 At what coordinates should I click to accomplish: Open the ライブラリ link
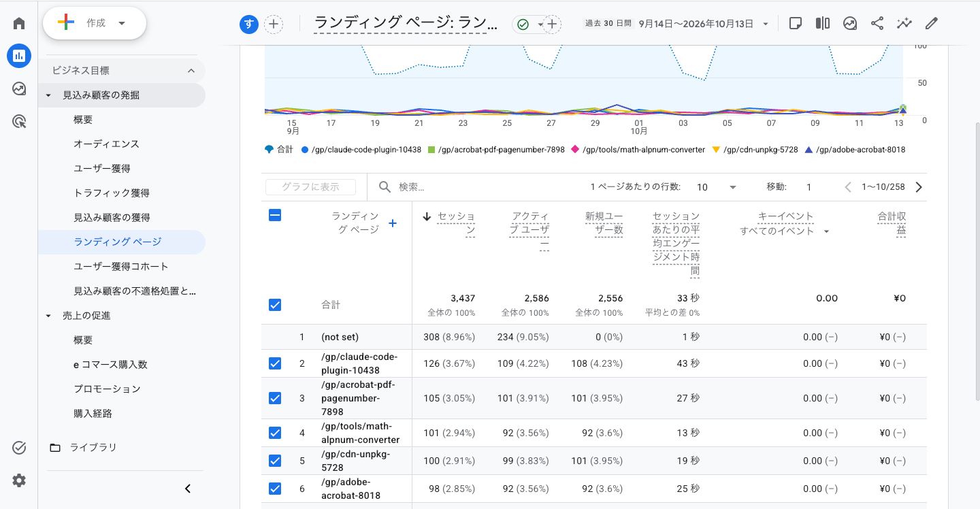(x=93, y=448)
